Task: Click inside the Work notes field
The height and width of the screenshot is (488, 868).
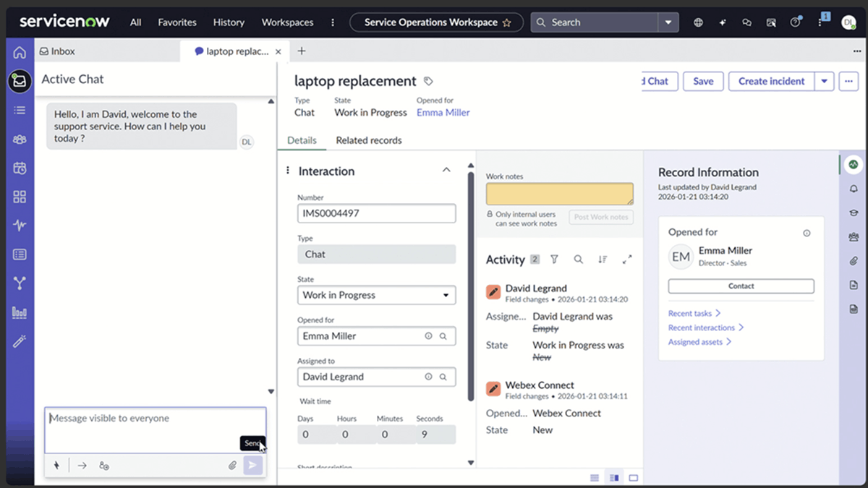Action: click(x=559, y=194)
